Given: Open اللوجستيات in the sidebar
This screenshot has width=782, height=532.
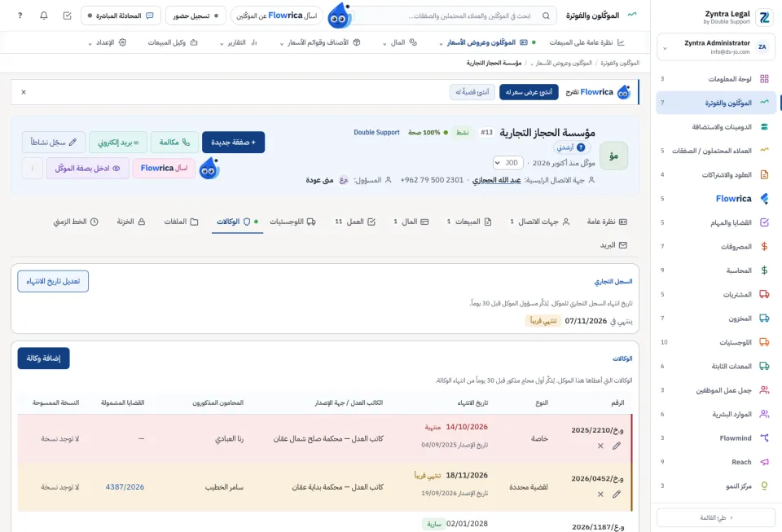Looking at the screenshot, I should [716, 342].
